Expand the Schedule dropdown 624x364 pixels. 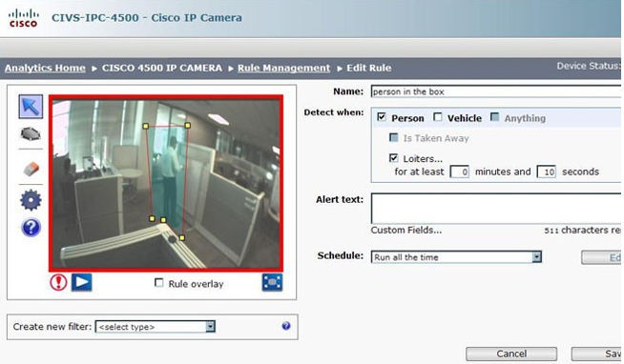point(536,257)
